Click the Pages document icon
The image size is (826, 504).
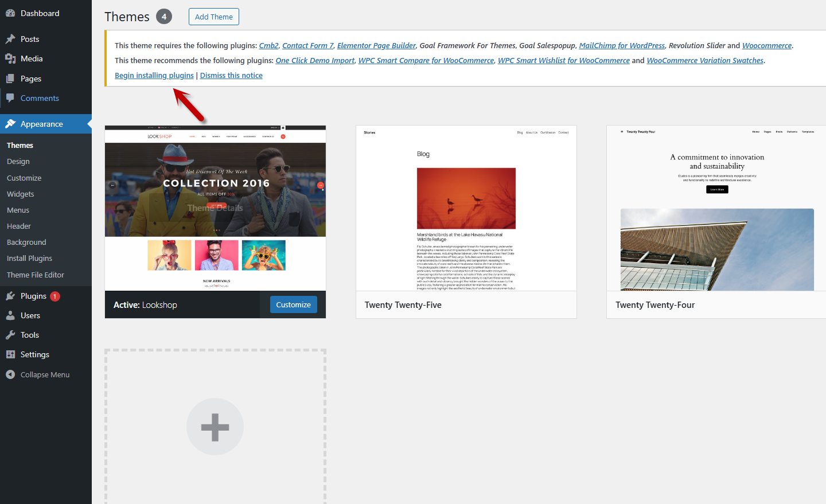(10, 79)
